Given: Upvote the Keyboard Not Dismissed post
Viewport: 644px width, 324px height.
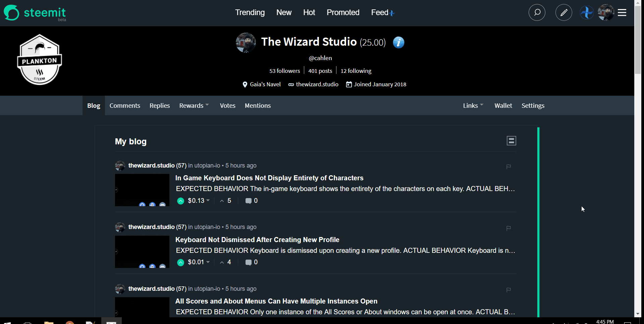Looking at the screenshot, I should coord(180,263).
